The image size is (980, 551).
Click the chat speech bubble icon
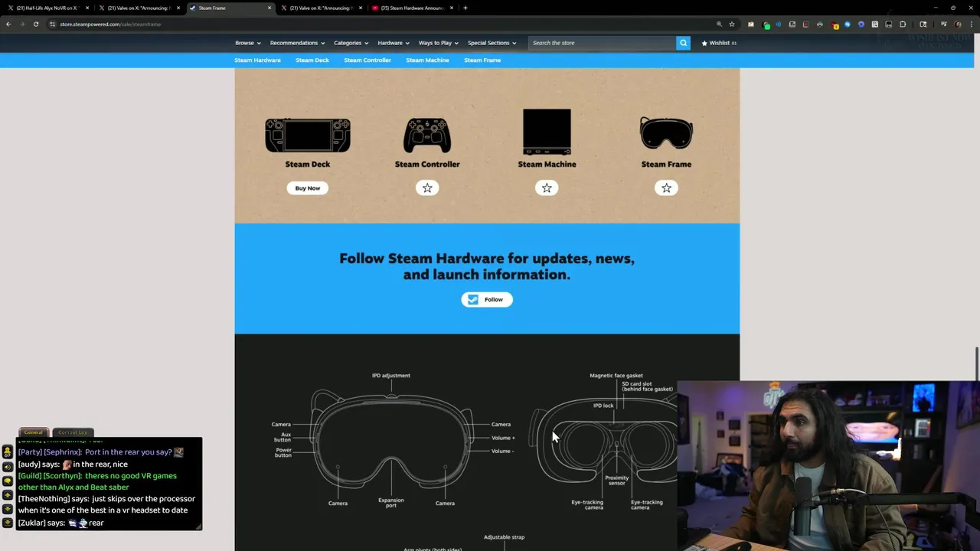point(8,481)
